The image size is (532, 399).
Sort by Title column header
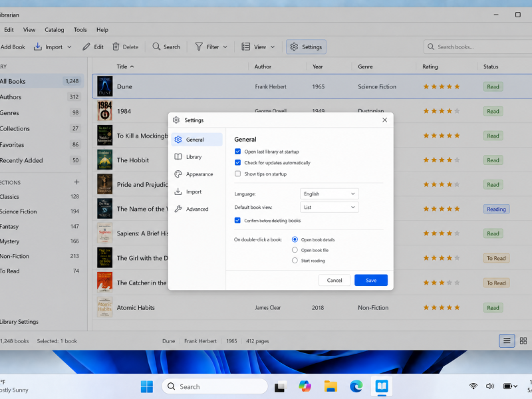125,66
